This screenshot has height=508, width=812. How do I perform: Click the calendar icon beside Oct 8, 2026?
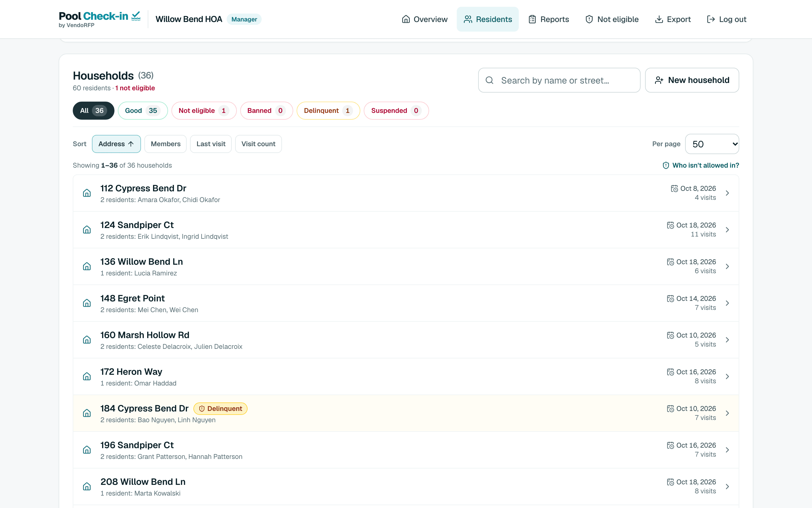coord(674,189)
